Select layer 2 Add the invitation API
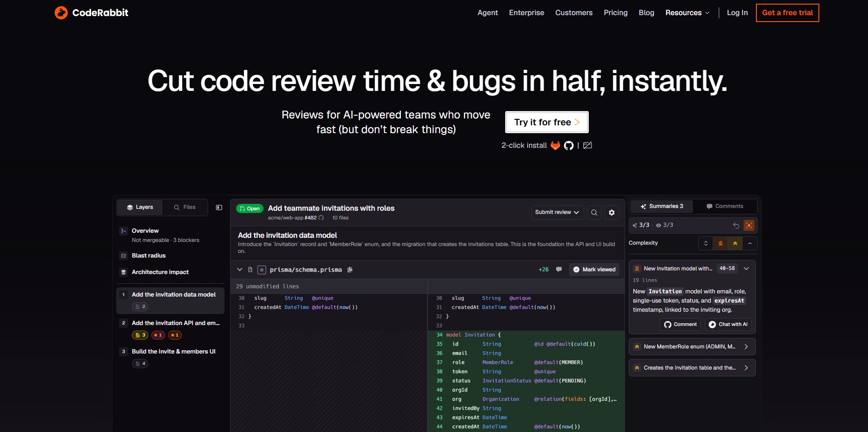 [170, 329]
